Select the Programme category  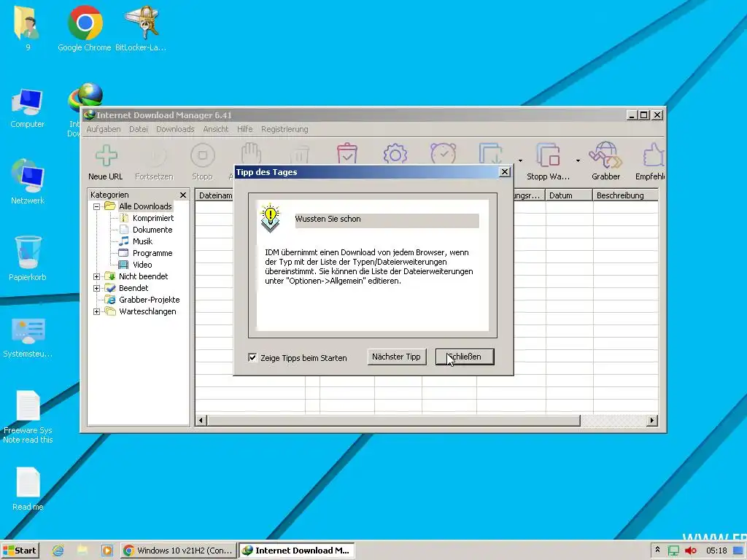(x=152, y=253)
